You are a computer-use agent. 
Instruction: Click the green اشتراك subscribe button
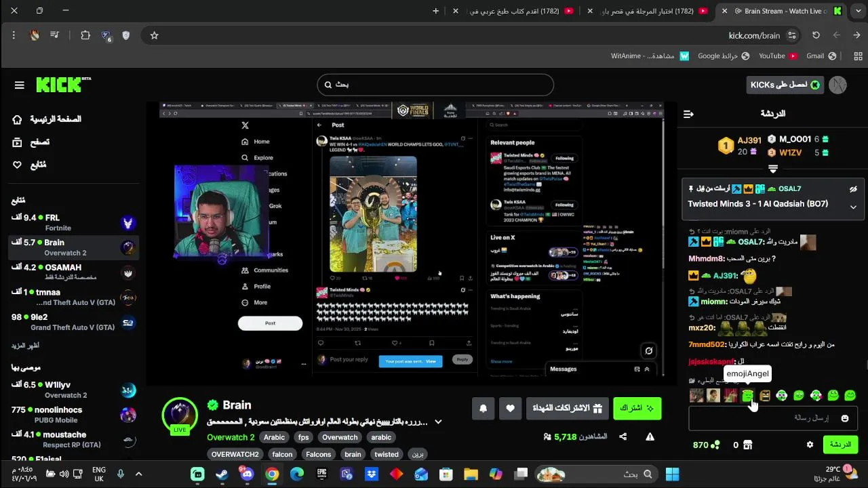coord(637,408)
